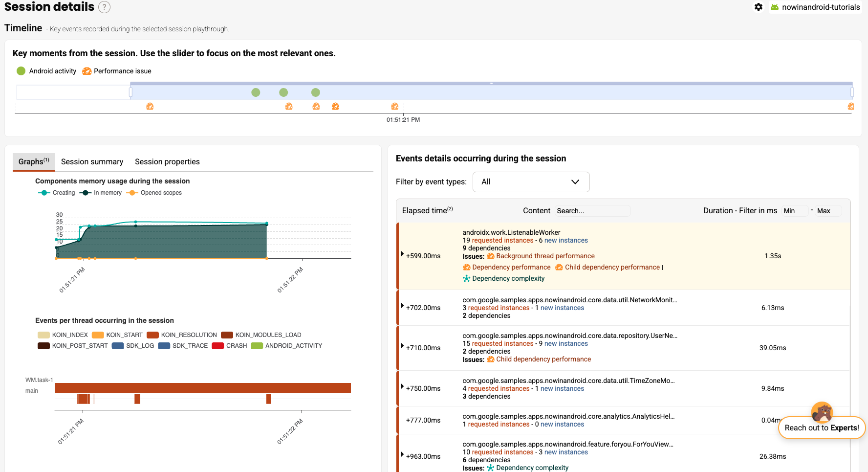The image size is (868, 472).
Task: Click the Content search input field
Action: coord(592,211)
